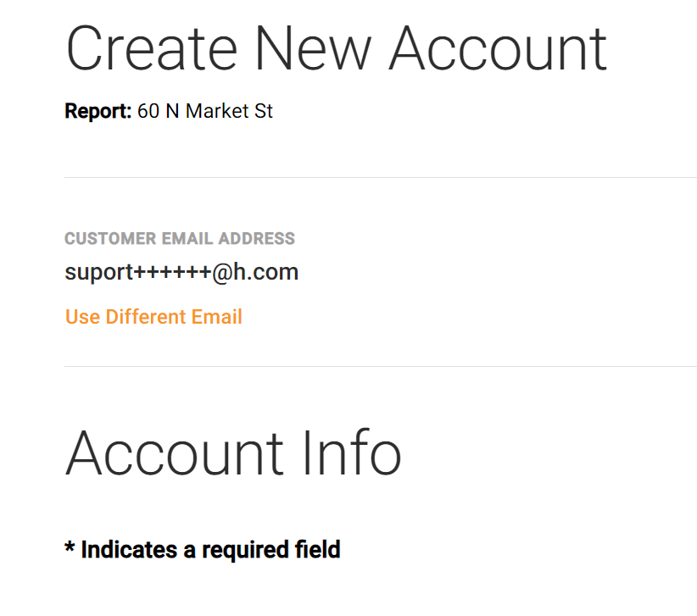
Task: Click the asterisk in required field note
Action: tap(70, 549)
